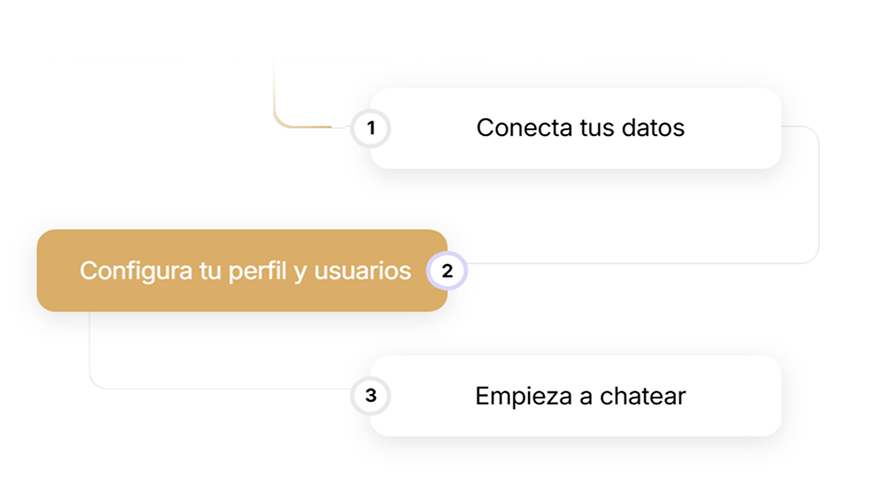
Task: Click the orange connector line leading to step 1
Action: coord(273,100)
